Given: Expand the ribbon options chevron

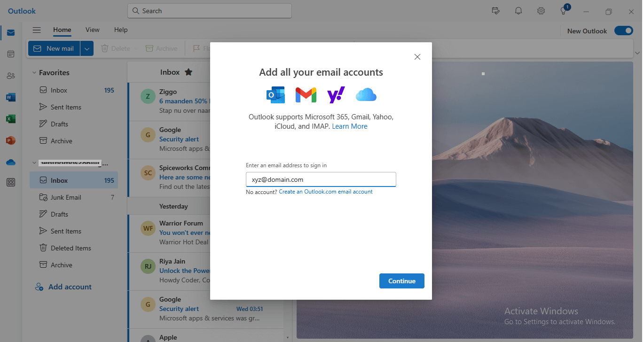Looking at the screenshot, I should (x=637, y=53).
